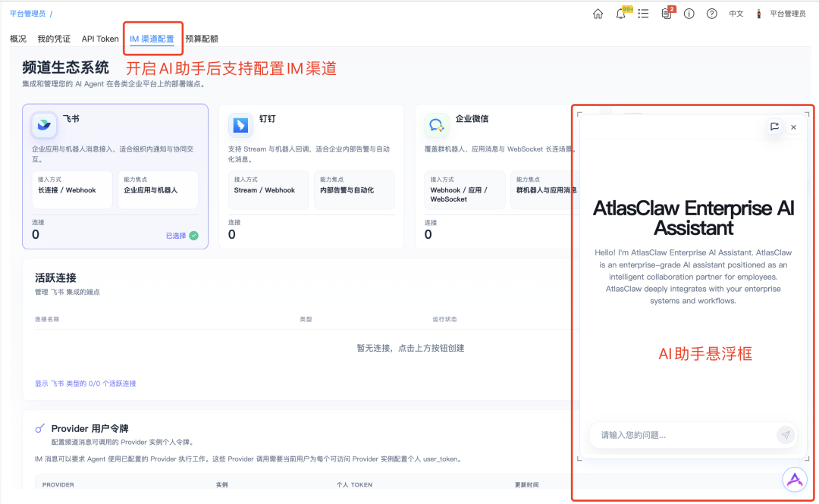The height and width of the screenshot is (504, 819).
Task: Switch to the 我的凭证 tab
Action: pos(54,39)
